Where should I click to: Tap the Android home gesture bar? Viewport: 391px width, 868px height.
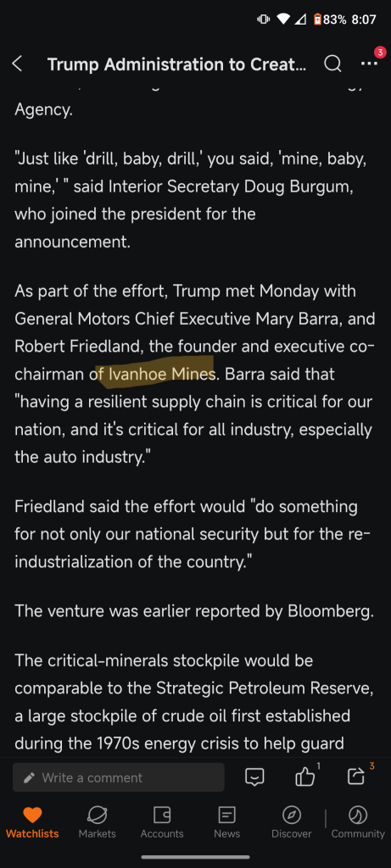pos(195,858)
